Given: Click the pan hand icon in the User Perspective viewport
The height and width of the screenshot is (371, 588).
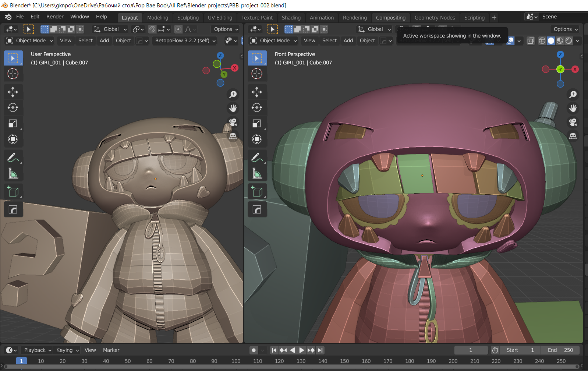Looking at the screenshot, I should [x=233, y=108].
